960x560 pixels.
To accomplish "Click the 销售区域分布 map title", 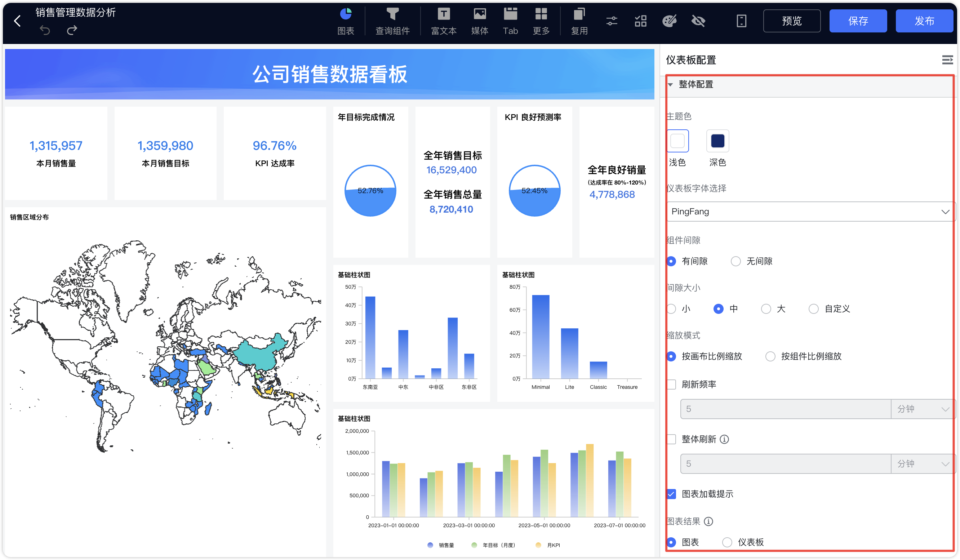I will (x=29, y=217).
